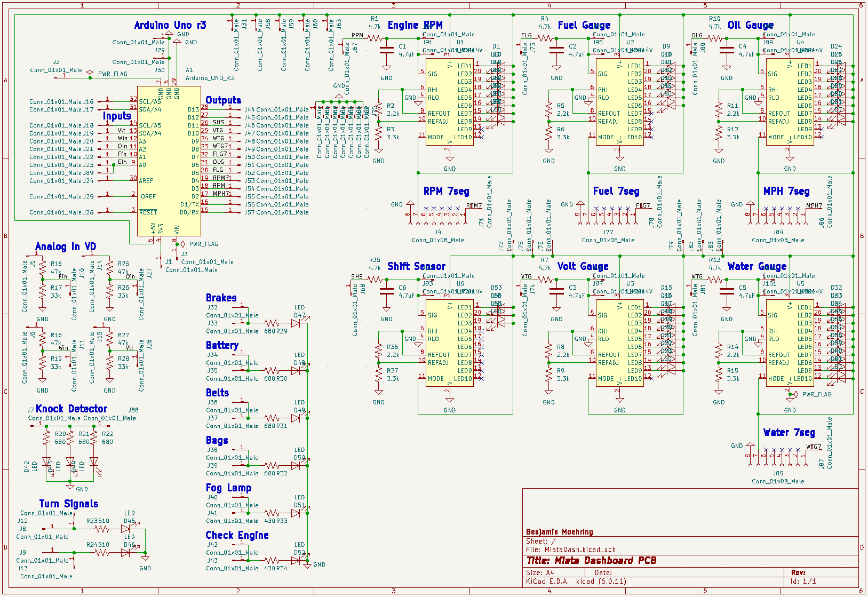Viewport: 868px width, 597px height.
Task: Select the U4 LM3914 chip in Oil Gauge
Action: point(790,101)
